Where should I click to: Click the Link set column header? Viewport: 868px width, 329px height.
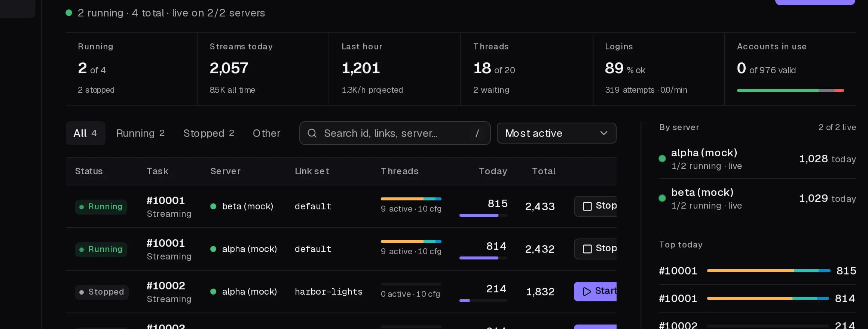point(312,171)
